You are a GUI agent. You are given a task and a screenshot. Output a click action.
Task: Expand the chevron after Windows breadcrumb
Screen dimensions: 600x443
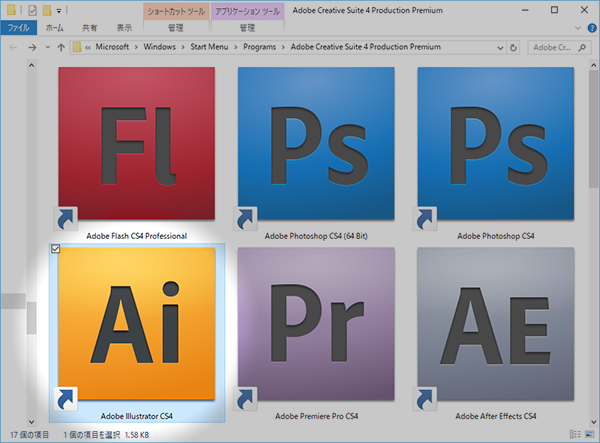click(x=183, y=47)
